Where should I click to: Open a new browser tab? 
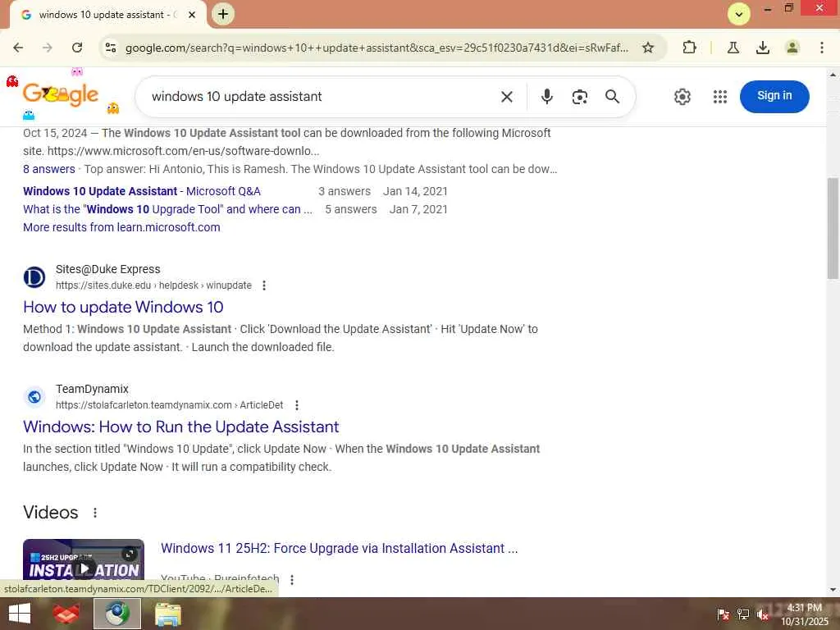click(223, 14)
